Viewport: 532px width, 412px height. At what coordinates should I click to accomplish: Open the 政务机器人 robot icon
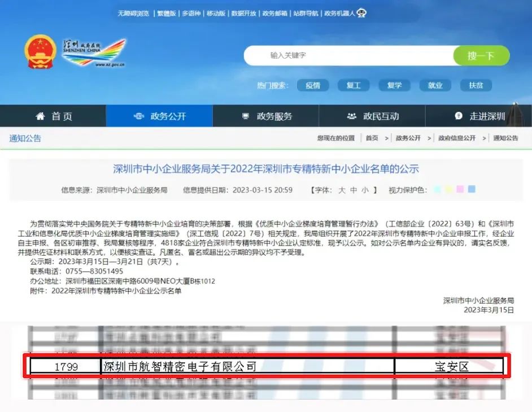coord(361,13)
